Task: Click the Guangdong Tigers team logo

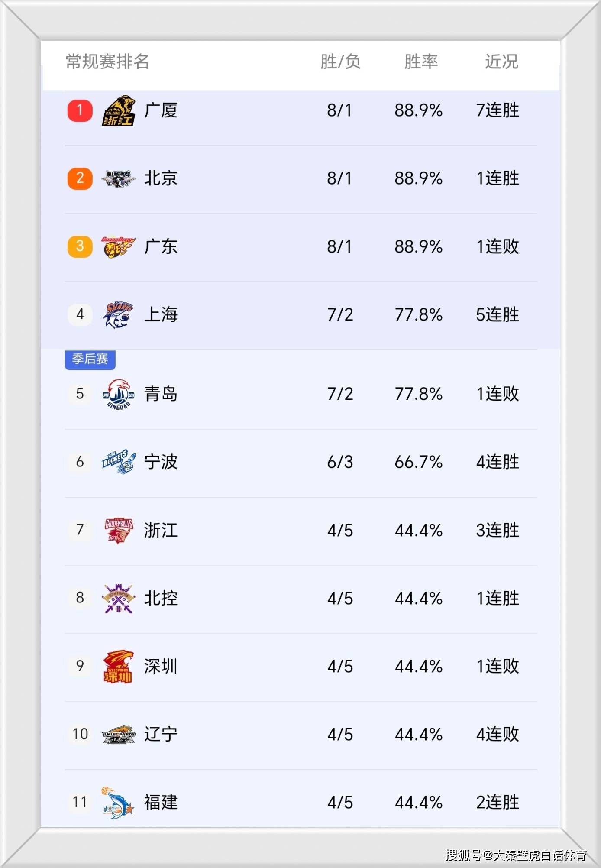Action: tap(118, 246)
